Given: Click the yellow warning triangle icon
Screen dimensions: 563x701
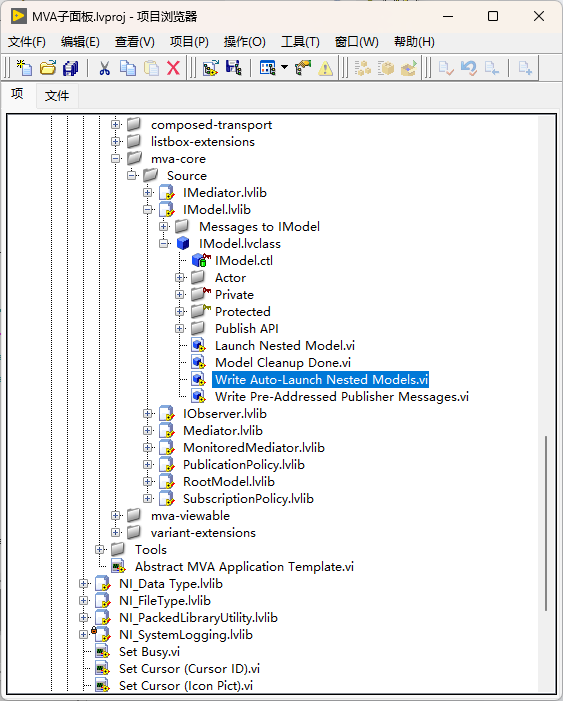Looking at the screenshot, I should [326, 68].
